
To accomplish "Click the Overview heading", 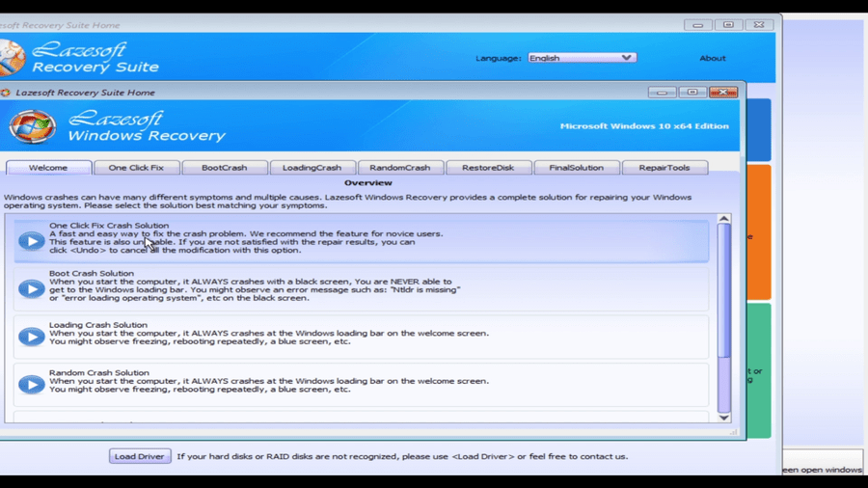I will tap(368, 182).
